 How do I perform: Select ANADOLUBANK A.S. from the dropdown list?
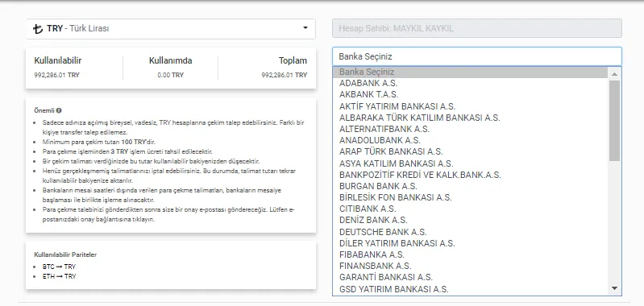pyautogui.click(x=470, y=140)
